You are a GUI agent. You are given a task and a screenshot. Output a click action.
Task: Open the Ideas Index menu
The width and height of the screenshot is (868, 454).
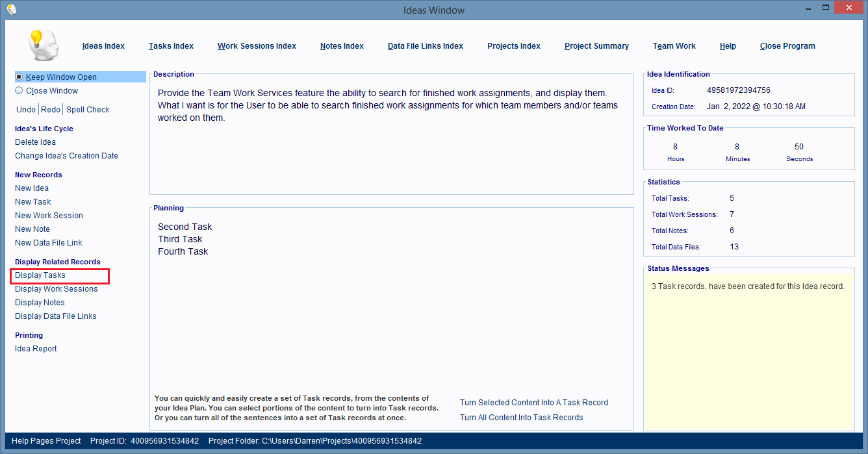103,46
